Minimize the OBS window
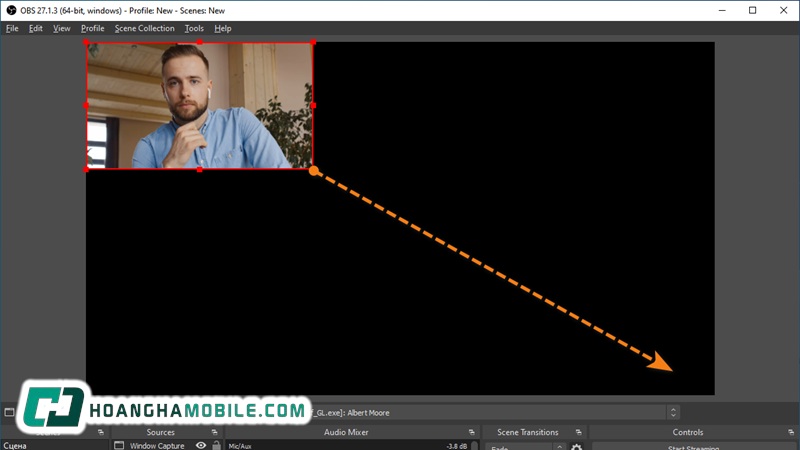This screenshot has width=800, height=450. [722, 10]
